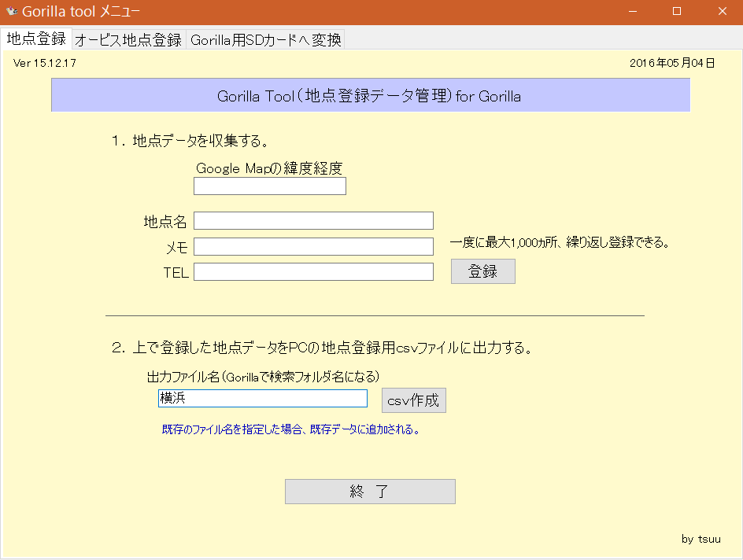Maximize the Gorilla tool window

(676, 12)
